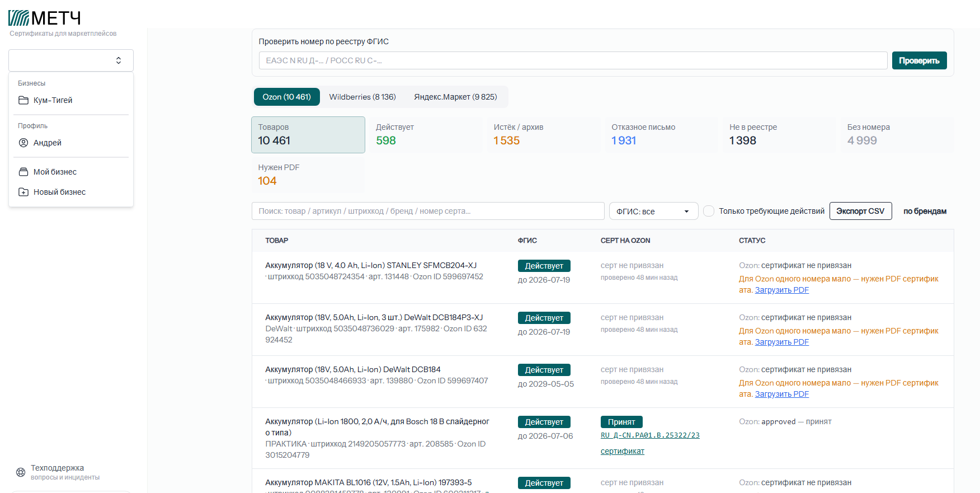The image size is (980, 493).
Task: Select Кум-Тигей business in menu
Action: [71, 100]
